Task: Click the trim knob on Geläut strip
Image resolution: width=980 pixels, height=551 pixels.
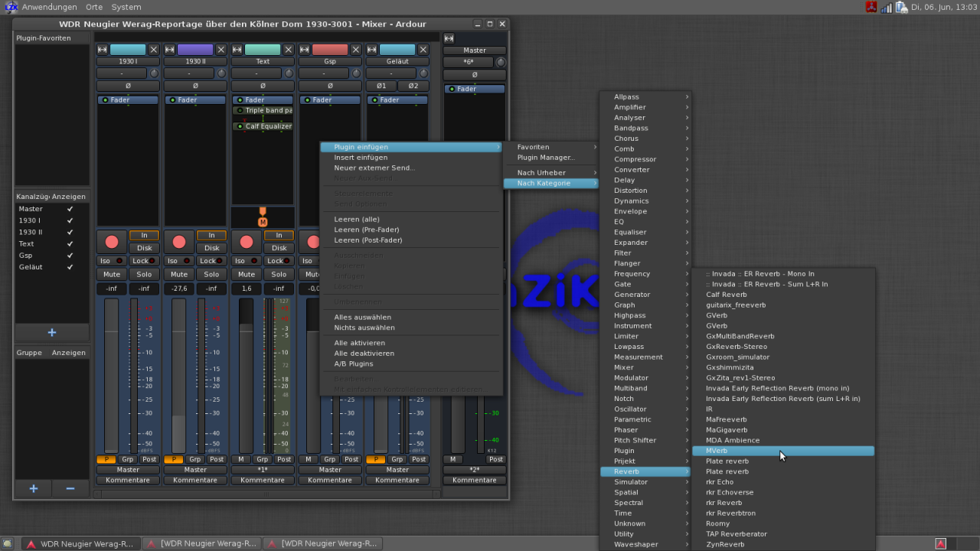Action: pos(423,73)
